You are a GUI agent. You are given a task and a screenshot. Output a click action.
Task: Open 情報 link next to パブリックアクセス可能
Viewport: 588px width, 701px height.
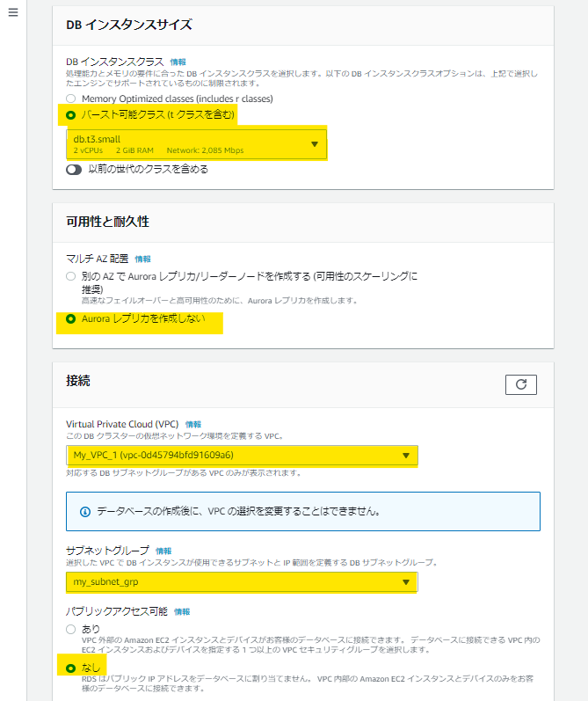coord(182,611)
